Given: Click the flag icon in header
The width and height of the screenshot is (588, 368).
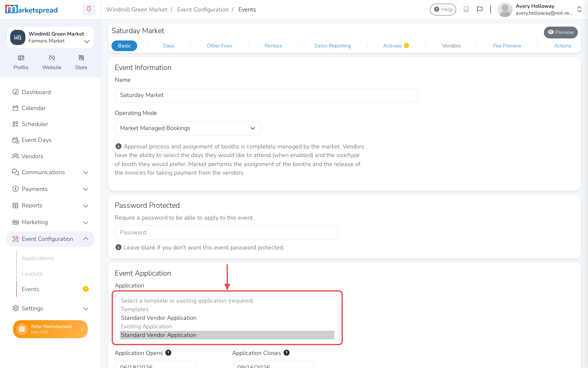Looking at the screenshot, I should [480, 9].
